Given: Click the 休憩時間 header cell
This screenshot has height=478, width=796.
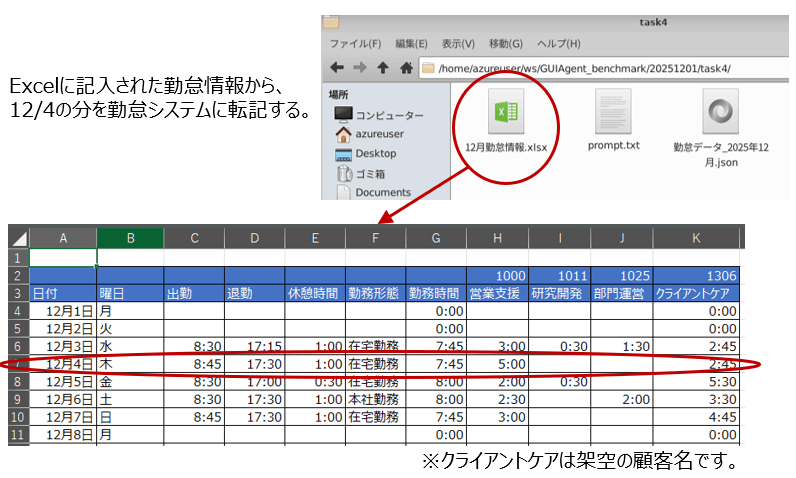Looking at the screenshot, I should point(315,293).
